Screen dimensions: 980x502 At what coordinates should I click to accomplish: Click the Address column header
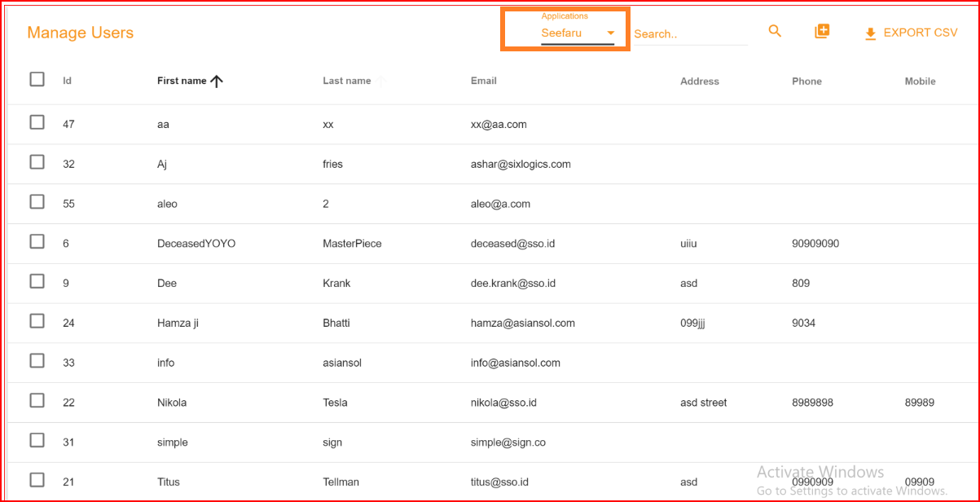(x=700, y=81)
